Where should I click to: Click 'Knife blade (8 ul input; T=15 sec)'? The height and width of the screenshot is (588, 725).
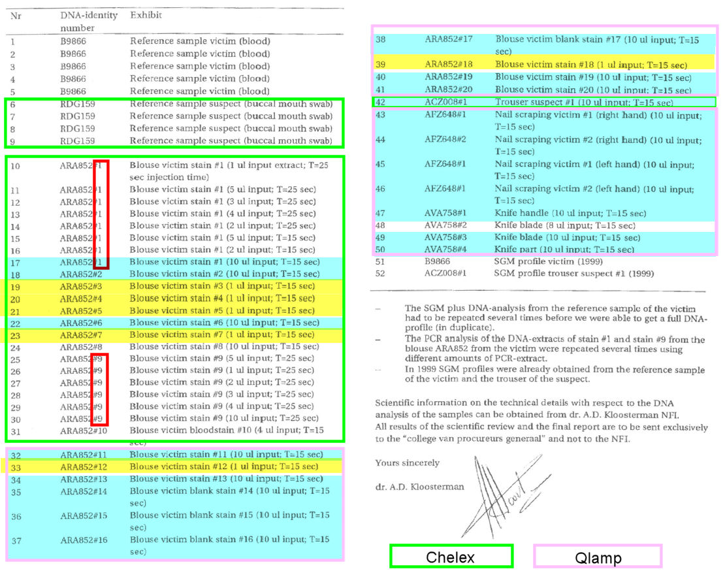(565, 225)
